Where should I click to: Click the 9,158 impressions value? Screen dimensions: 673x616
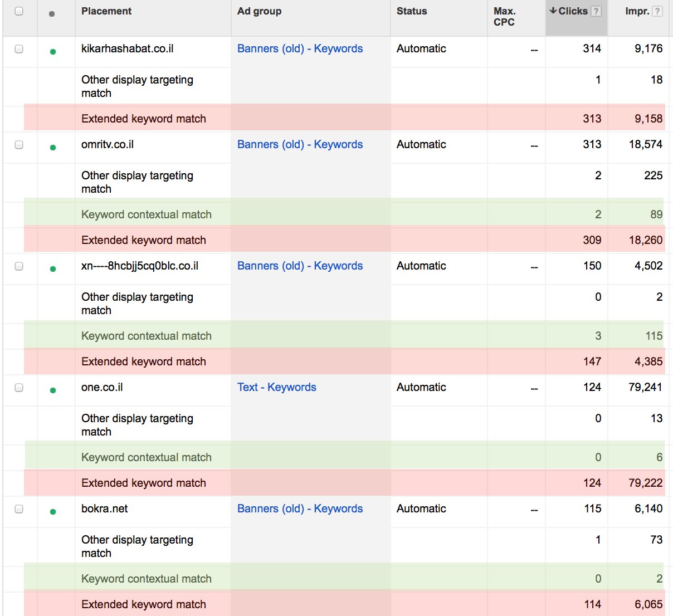pos(648,119)
